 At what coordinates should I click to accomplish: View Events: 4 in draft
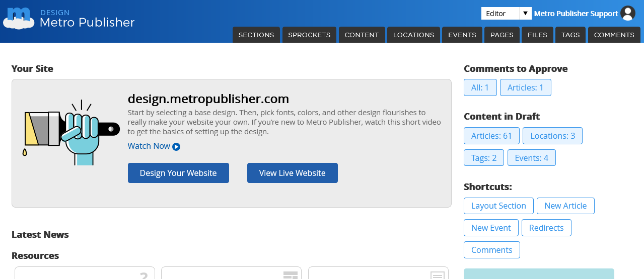pos(532,158)
